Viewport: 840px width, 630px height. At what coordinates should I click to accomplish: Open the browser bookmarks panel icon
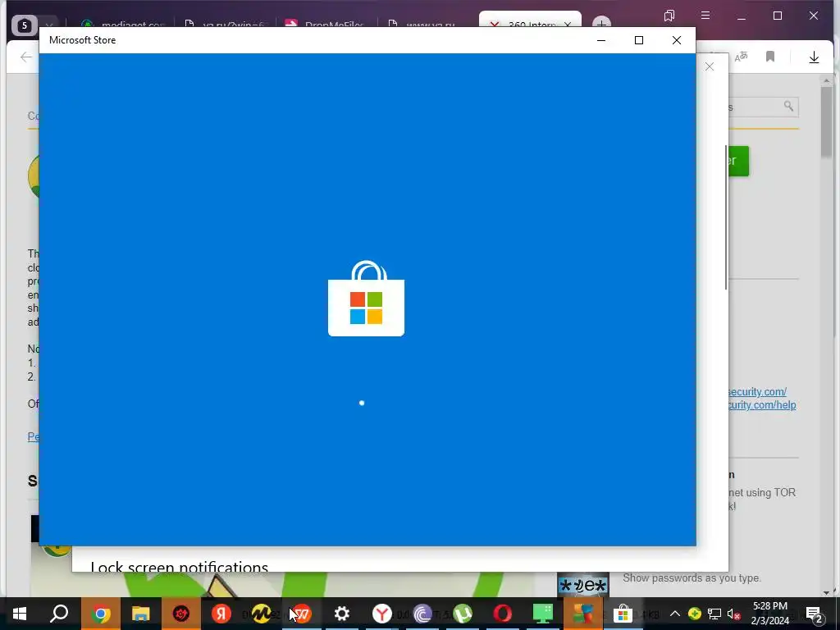point(669,16)
